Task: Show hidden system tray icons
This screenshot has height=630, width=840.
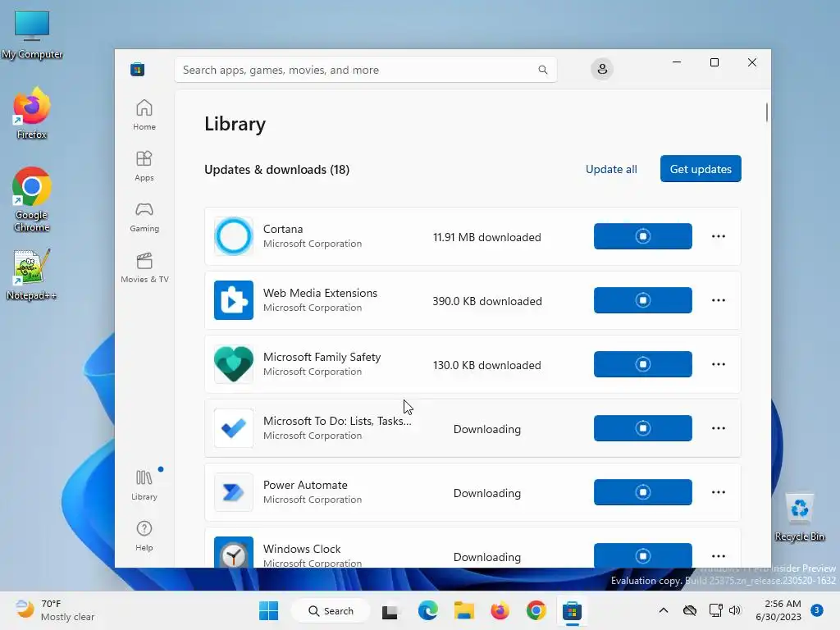Action: click(x=663, y=610)
